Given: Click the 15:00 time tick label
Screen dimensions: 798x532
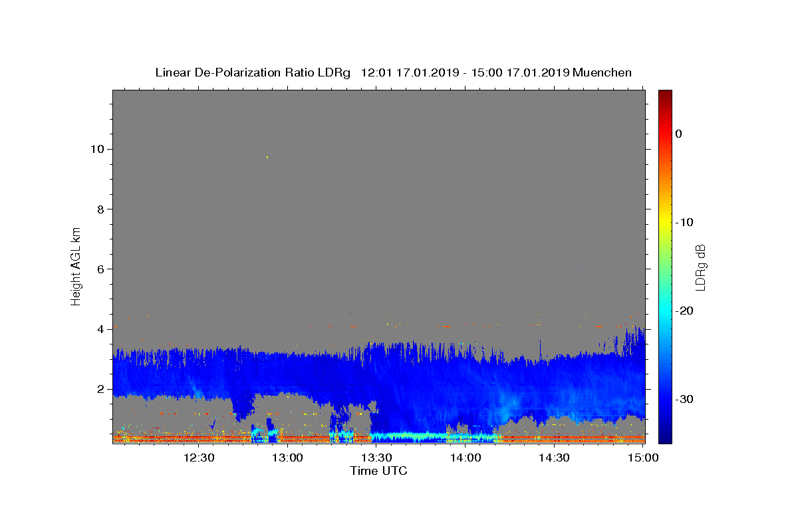Looking at the screenshot, I should (x=643, y=458).
